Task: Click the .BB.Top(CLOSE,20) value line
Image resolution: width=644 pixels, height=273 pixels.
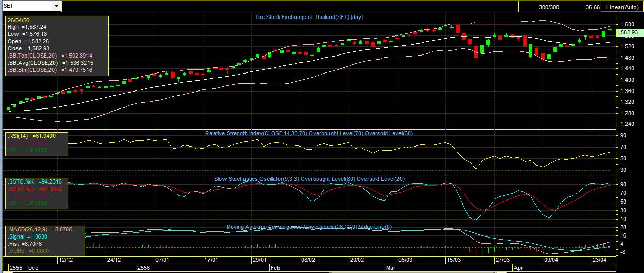Action: (x=50, y=56)
